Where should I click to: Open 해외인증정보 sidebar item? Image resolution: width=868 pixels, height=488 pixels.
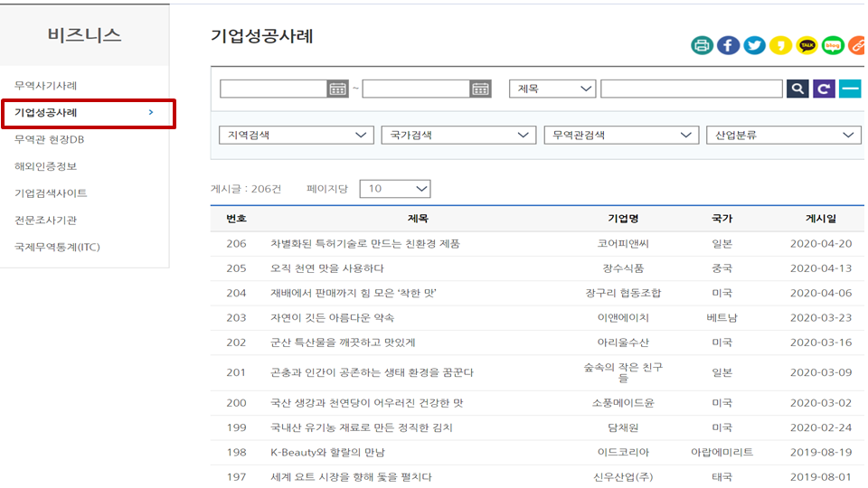pos(45,166)
